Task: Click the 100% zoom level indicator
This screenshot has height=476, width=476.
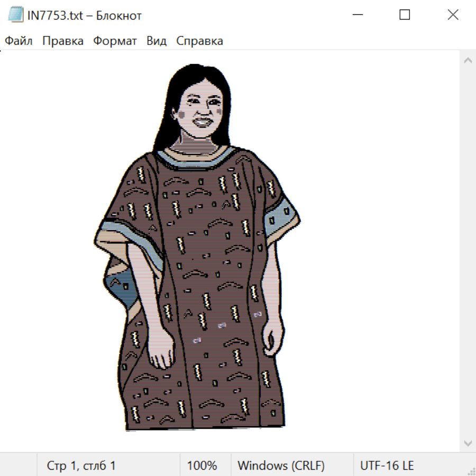Action: click(202, 466)
